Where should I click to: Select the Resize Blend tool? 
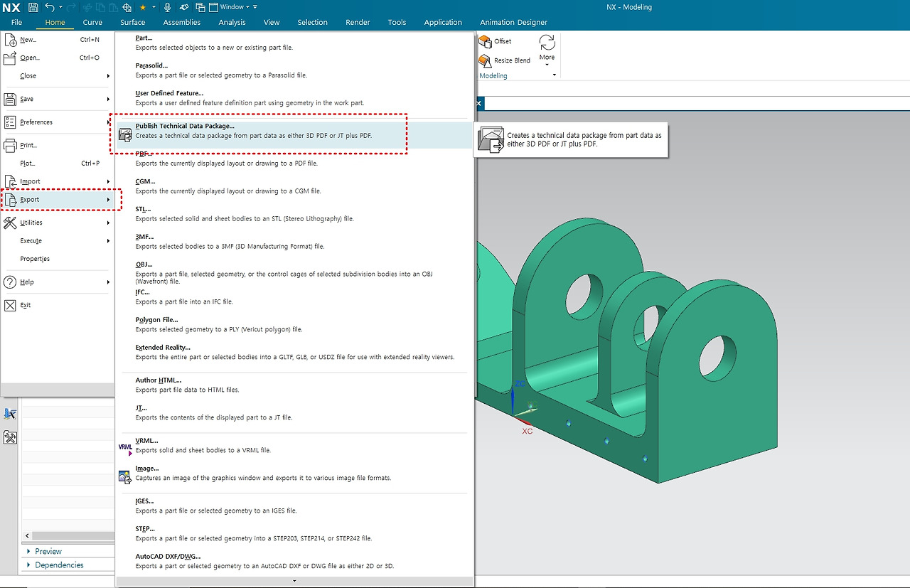505,60
